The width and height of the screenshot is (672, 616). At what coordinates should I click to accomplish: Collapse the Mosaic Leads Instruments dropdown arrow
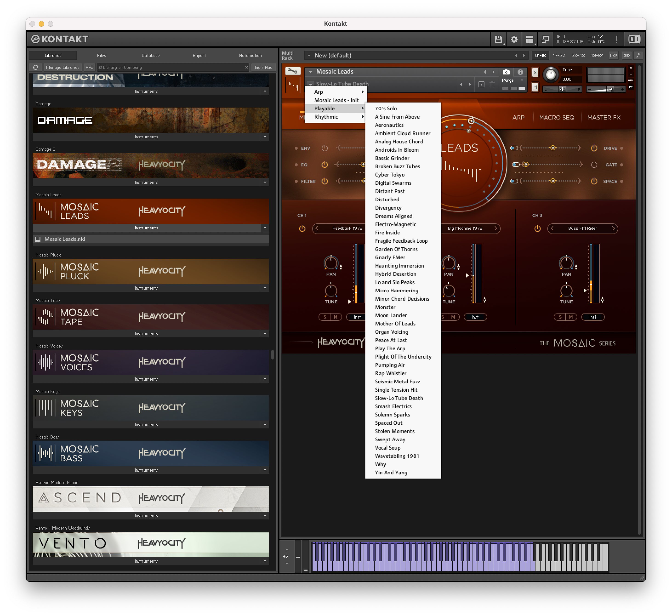pyautogui.click(x=265, y=228)
